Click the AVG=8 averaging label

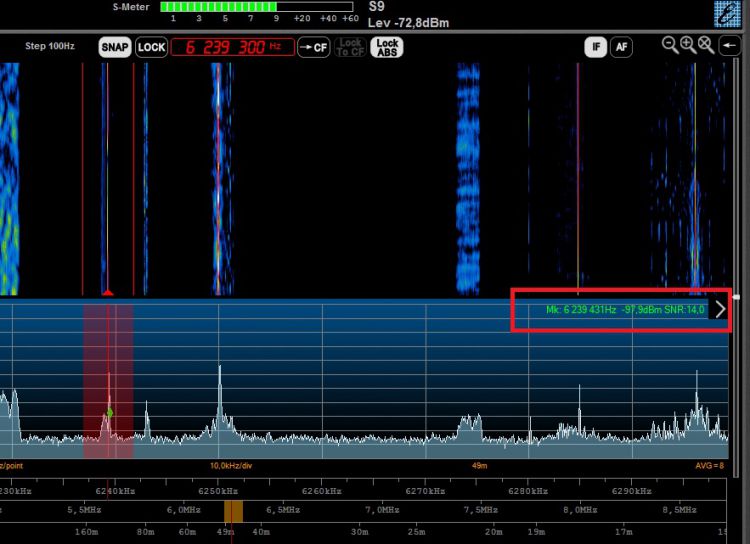(x=710, y=466)
